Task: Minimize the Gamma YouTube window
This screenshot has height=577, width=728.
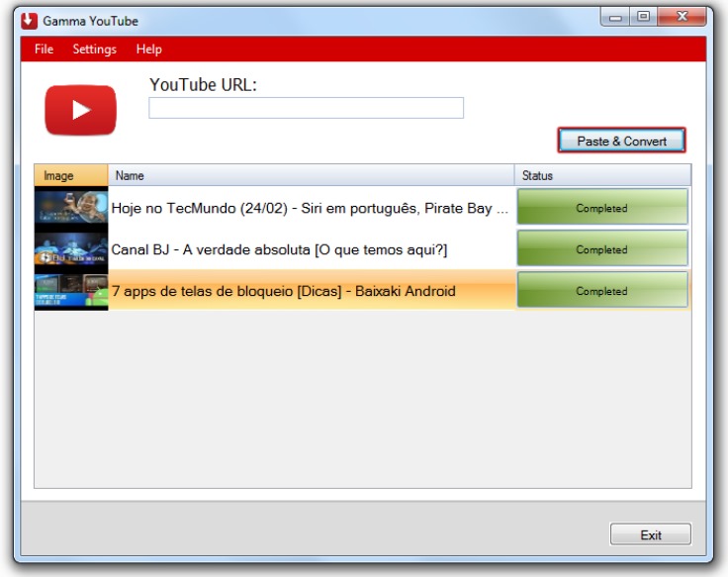Action: [615, 17]
